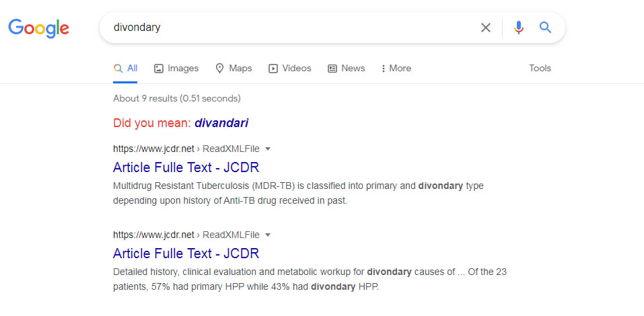Expand dropdown arrow beside first jcdr.net URL
The image size is (644, 316).
pos(268,149)
